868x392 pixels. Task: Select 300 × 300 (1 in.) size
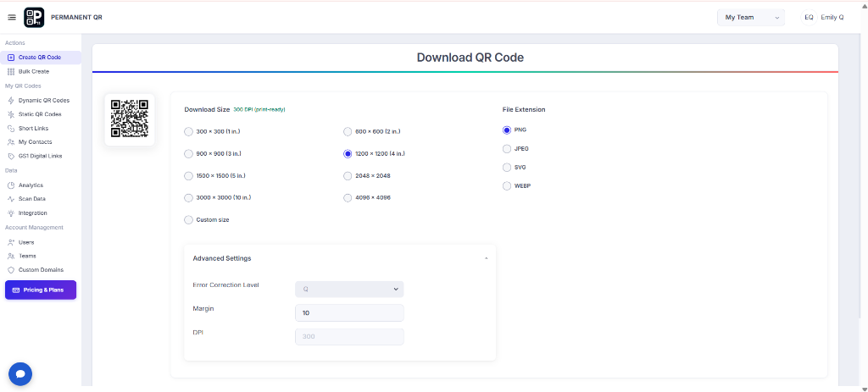(x=189, y=131)
